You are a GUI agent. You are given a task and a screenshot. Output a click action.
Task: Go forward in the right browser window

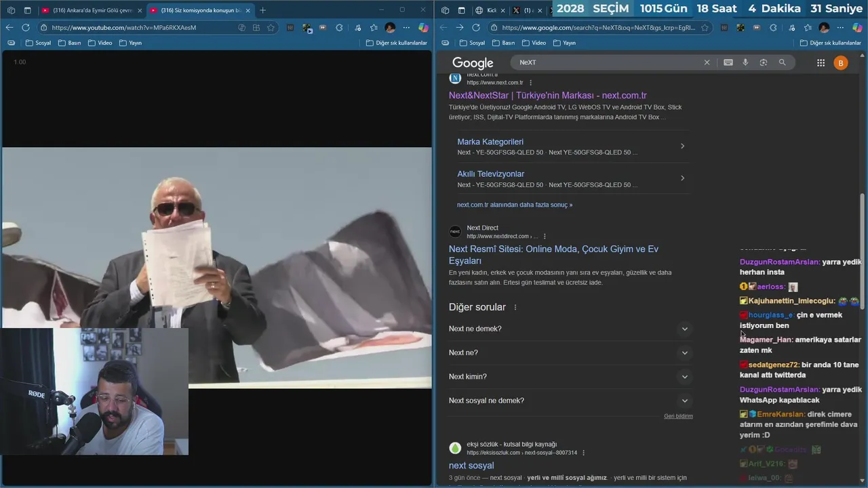[460, 28]
